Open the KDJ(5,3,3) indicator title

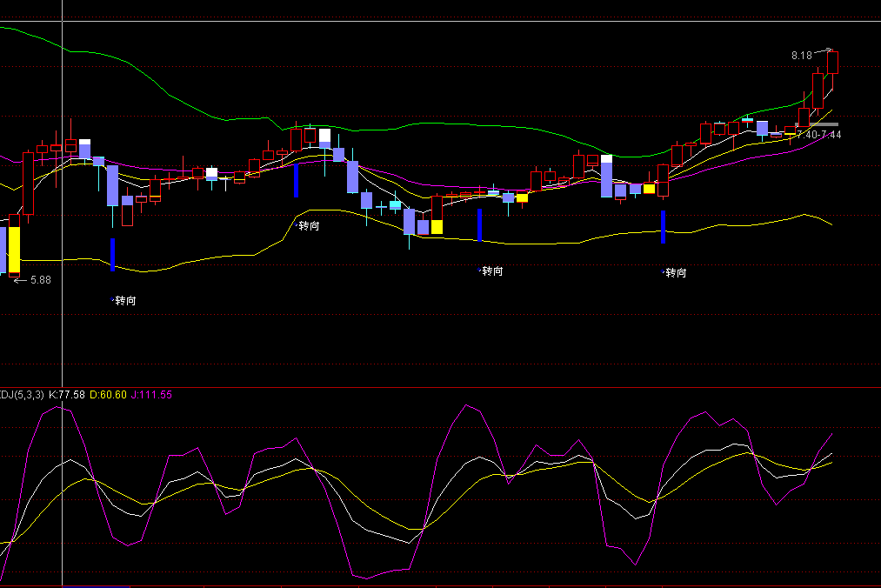pyautogui.click(x=22, y=395)
